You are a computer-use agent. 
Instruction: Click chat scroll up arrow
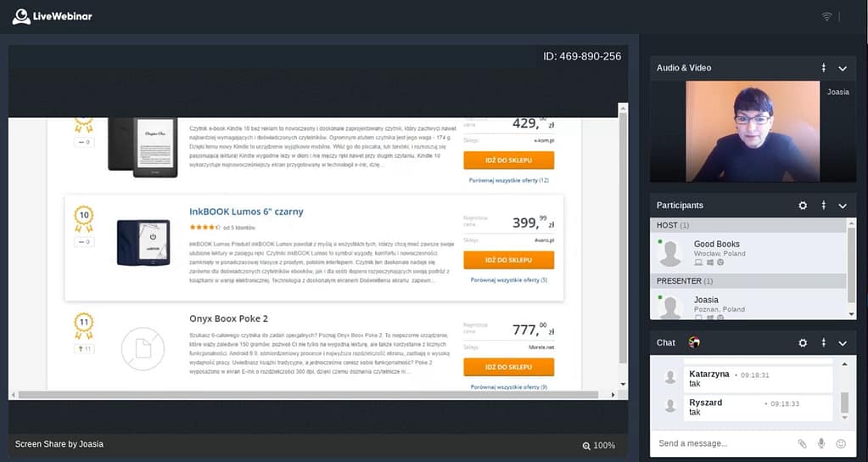[845, 364]
